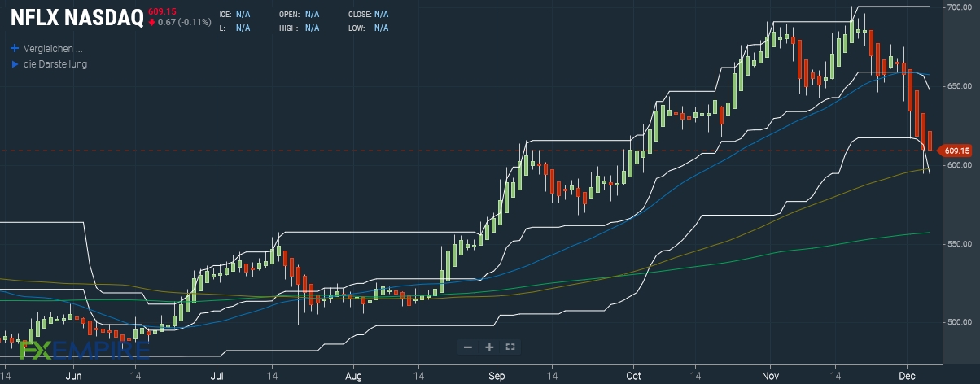Click the 650.00 price axis label
This screenshot has width=980, height=384.
958,86
